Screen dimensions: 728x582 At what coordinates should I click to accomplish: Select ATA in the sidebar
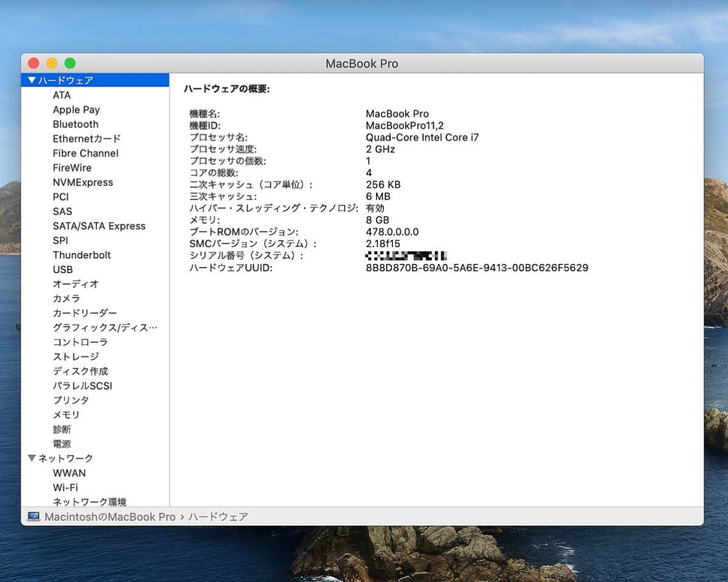(61, 95)
